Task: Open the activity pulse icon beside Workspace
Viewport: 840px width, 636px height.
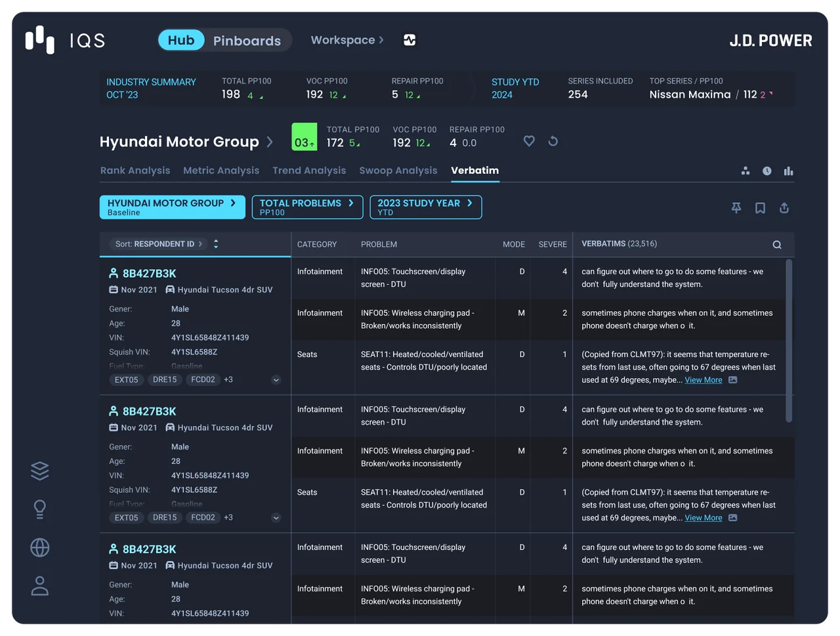Action: point(409,40)
